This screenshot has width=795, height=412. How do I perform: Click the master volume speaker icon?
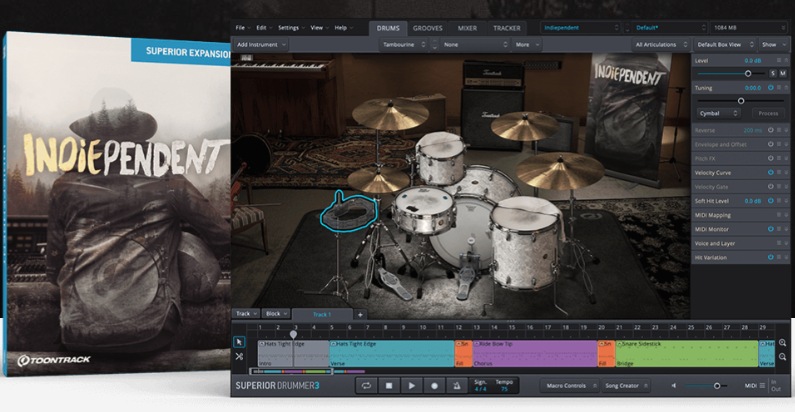click(674, 386)
